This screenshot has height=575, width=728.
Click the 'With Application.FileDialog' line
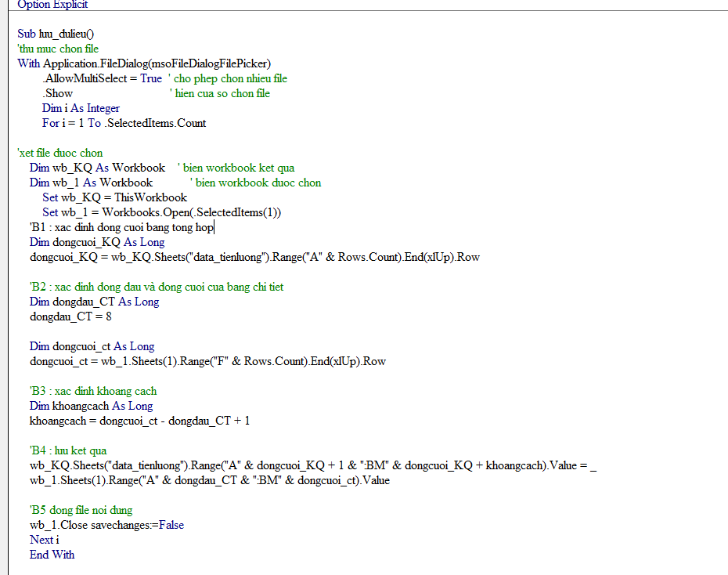144,63
